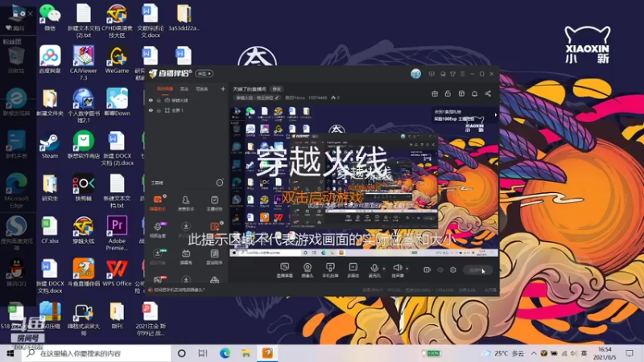The image size is (644, 362).
Task: Select the Adobe Premiere desktop shortcut
Action: pos(117,233)
